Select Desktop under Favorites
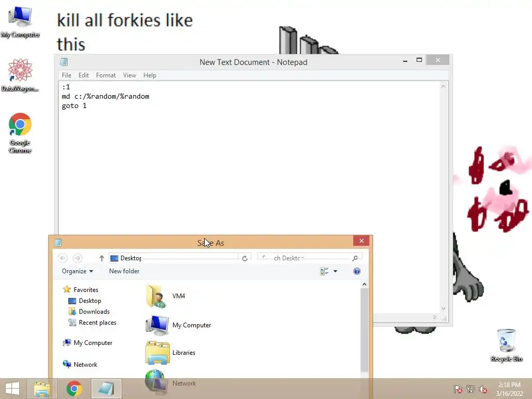Viewport: 532px width, 399px height. [85, 301]
